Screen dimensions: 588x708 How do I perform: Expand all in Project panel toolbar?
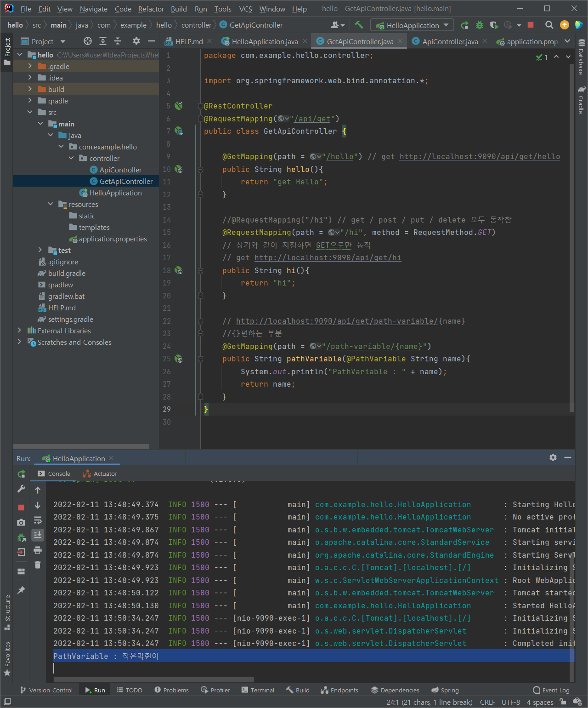coord(103,41)
